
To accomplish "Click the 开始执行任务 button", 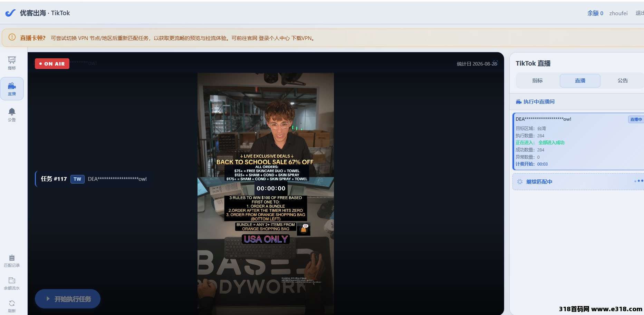I will pyautogui.click(x=68, y=299).
